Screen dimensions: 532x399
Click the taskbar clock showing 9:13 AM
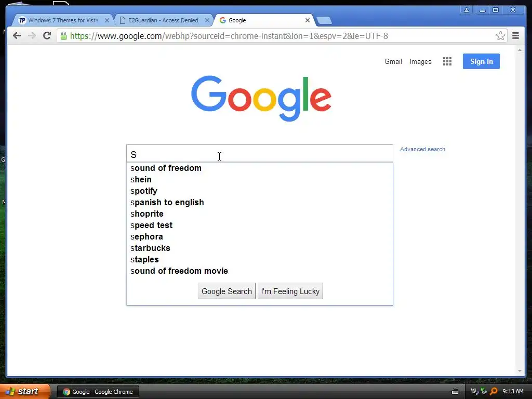(x=513, y=392)
